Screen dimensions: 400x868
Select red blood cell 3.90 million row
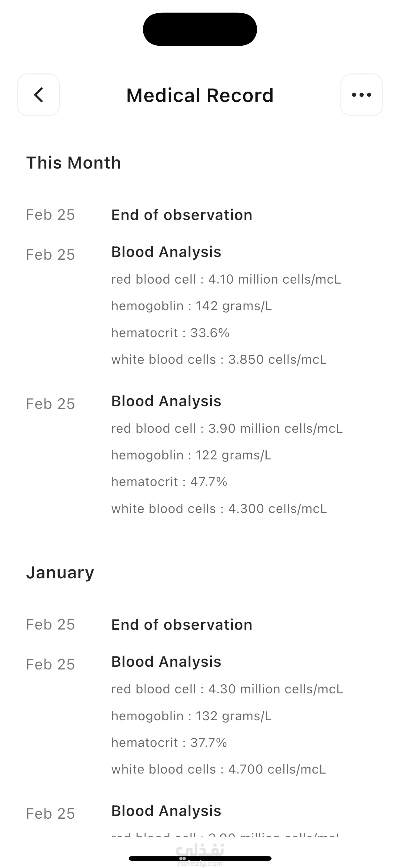click(x=227, y=429)
